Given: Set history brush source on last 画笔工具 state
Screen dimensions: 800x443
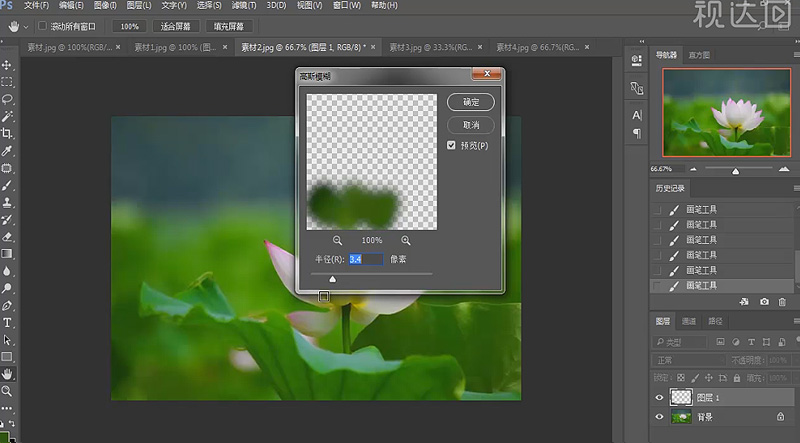Looking at the screenshot, I should click(658, 286).
